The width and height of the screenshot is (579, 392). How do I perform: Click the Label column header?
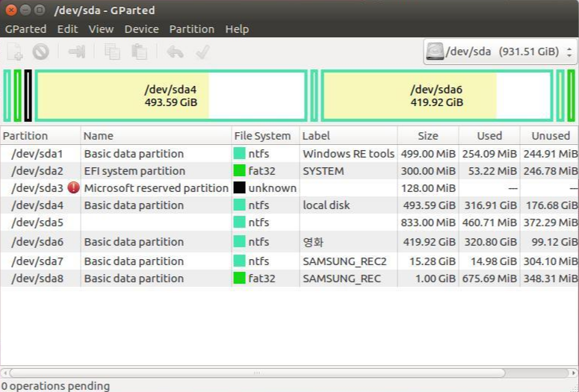(x=348, y=135)
